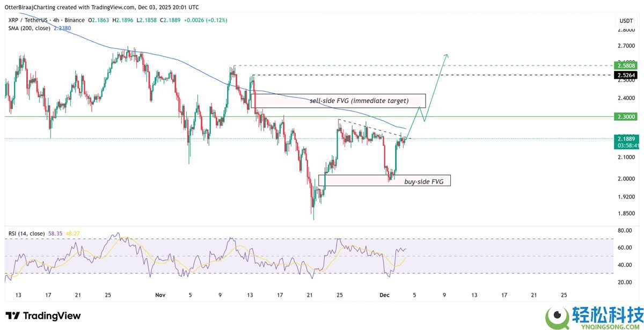Click the RSI value 58.35 readout
This screenshot has width=644, height=330.
click(x=55, y=233)
